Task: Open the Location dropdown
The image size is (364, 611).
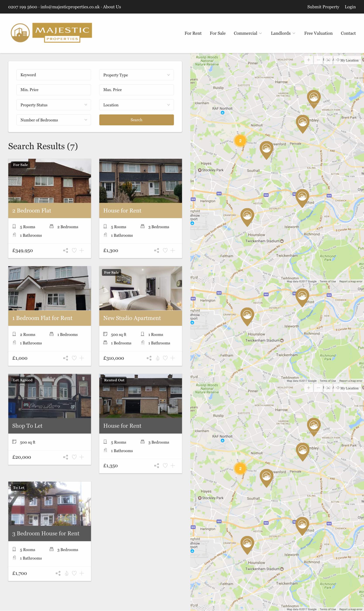Action: [136, 105]
